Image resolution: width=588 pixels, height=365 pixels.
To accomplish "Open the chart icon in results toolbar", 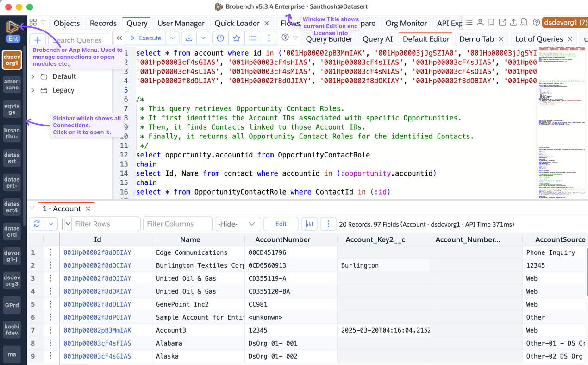I will [309, 224].
